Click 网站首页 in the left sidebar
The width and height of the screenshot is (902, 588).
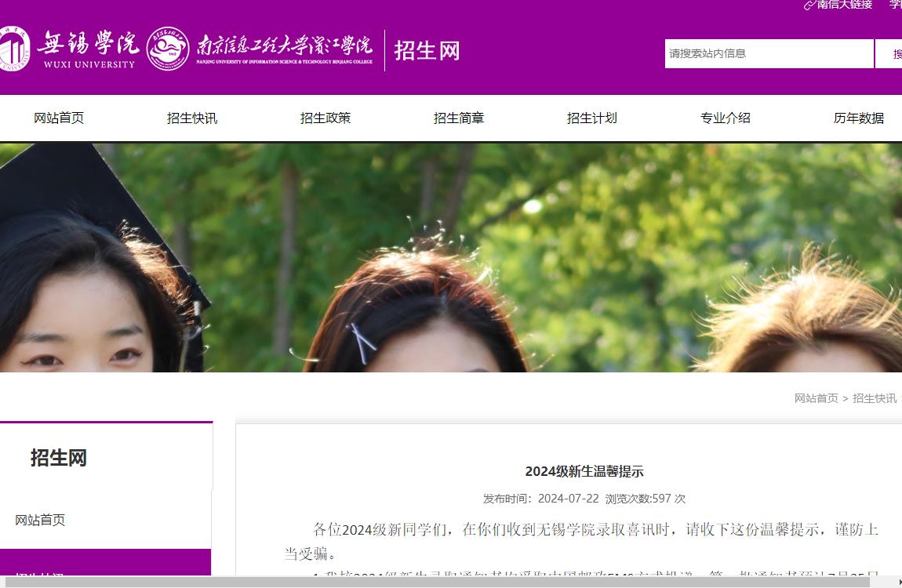(40, 519)
